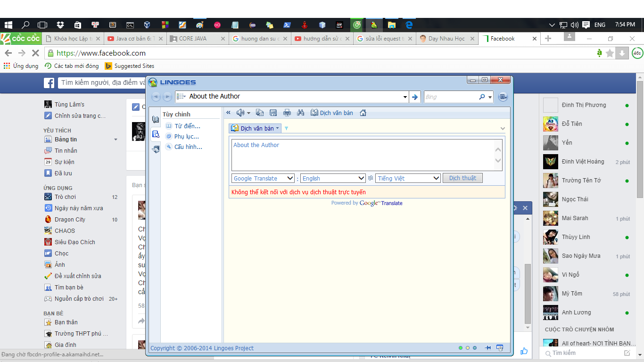Open Tin nhắn in Facebook sidebar
This screenshot has width=644, height=362.
(66, 151)
